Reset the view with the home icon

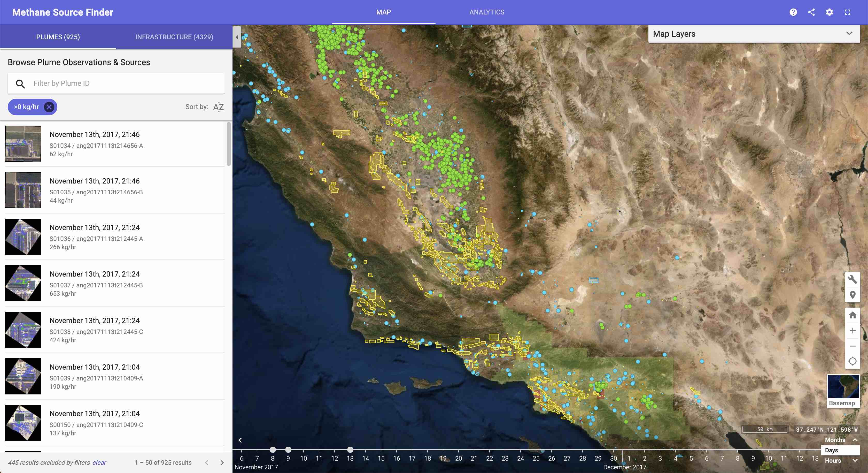(x=853, y=315)
